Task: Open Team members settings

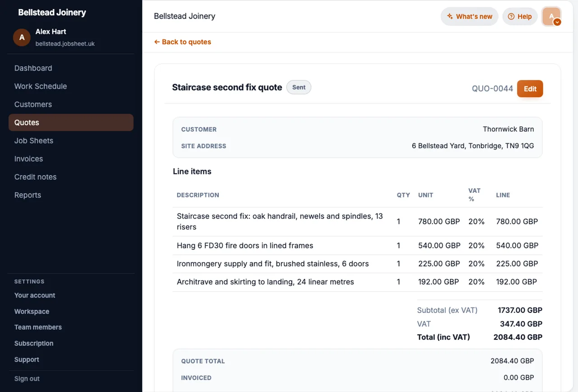Action: pos(38,327)
